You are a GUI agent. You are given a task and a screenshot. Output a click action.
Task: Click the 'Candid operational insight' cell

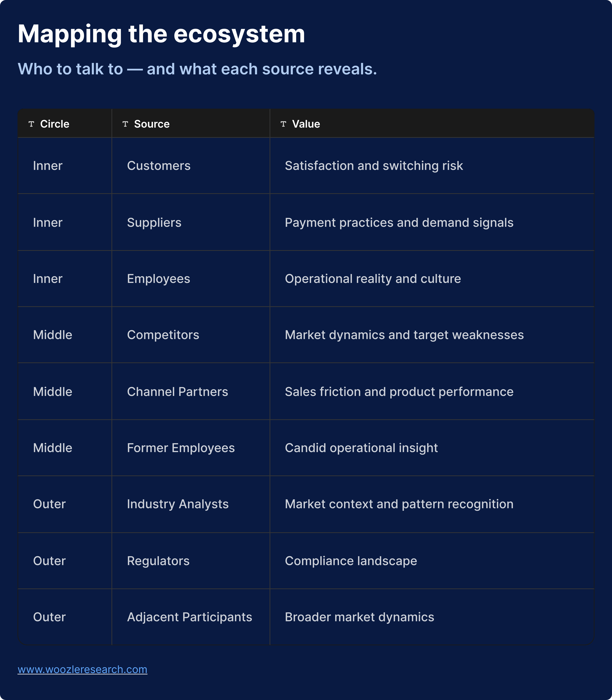(361, 448)
